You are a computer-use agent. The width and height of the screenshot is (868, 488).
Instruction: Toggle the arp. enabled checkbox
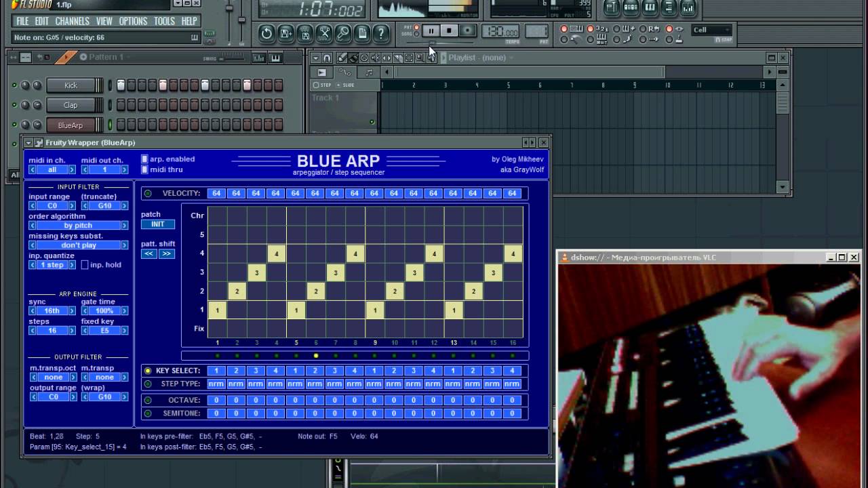(x=144, y=159)
